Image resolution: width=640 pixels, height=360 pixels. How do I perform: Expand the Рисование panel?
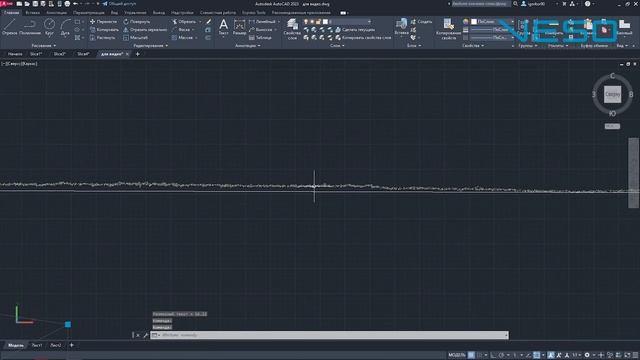[x=43, y=46]
